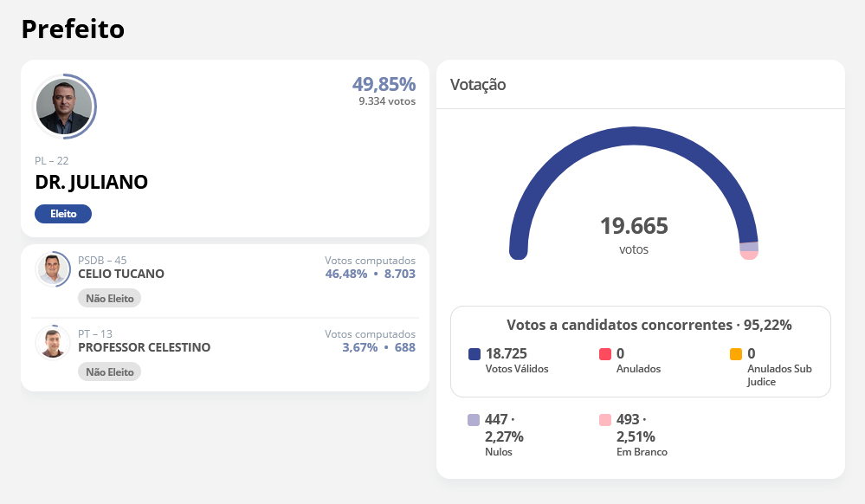Select the red Anulados legend swatch
Image resolution: width=865 pixels, height=504 pixels.
click(605, 354)
